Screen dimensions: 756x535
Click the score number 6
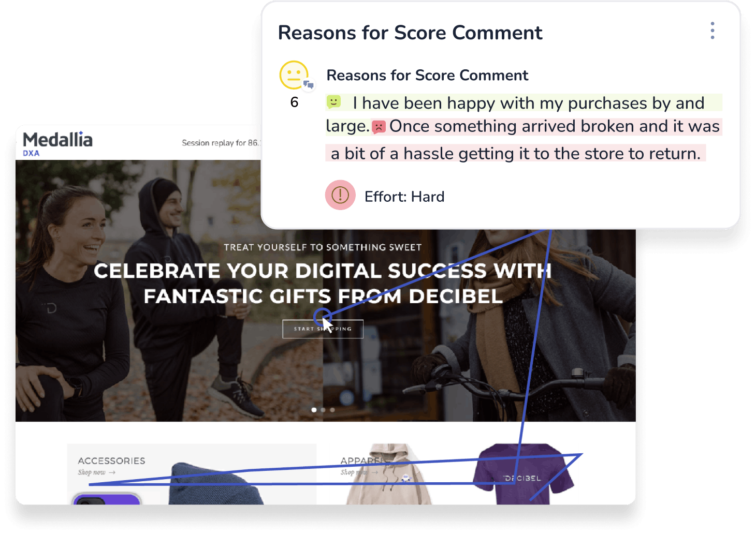click(x=294, y=102)
